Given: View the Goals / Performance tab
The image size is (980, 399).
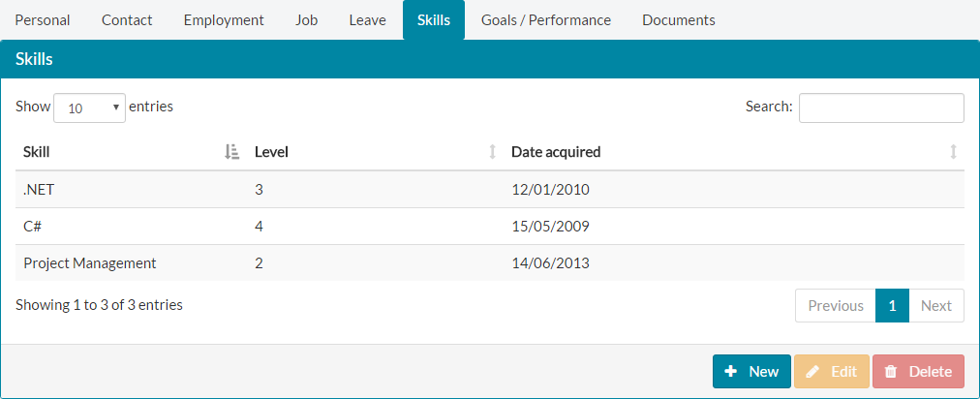Looking at the screenshot, I should click(545, 19).
